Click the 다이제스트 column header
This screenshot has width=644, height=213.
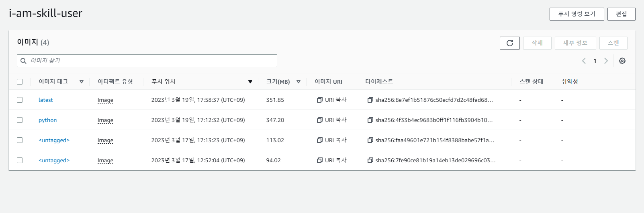point(379,82)
